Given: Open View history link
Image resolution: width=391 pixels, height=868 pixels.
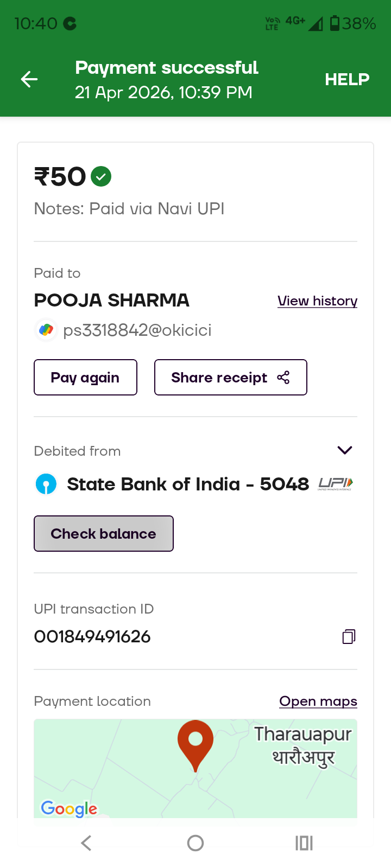Looking at the screenshot, I should (317, 301).
